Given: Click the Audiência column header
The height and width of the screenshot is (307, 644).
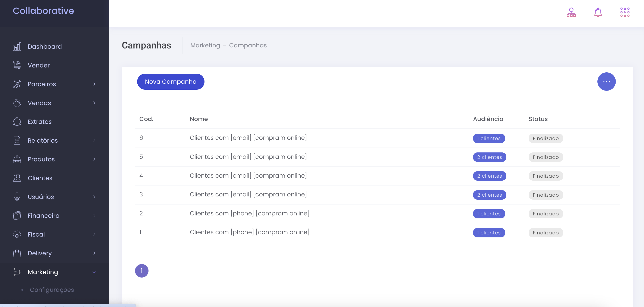Looking at the screenshot, I should click(x=488, y=119).
